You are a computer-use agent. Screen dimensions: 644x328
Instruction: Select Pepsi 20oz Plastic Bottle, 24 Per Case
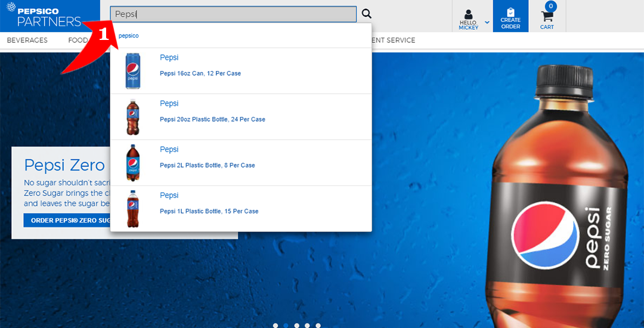point(212,119)
